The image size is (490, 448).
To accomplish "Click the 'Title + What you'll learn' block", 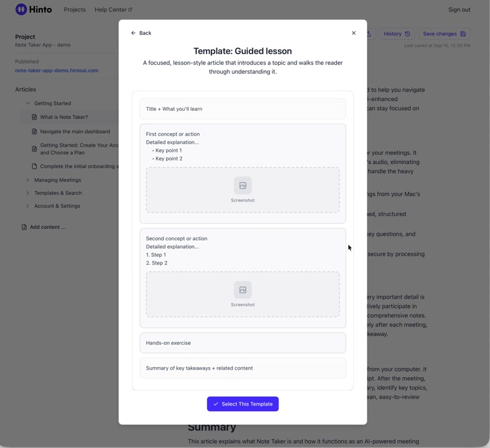I will pyautogui.click(x=243, y=109).
